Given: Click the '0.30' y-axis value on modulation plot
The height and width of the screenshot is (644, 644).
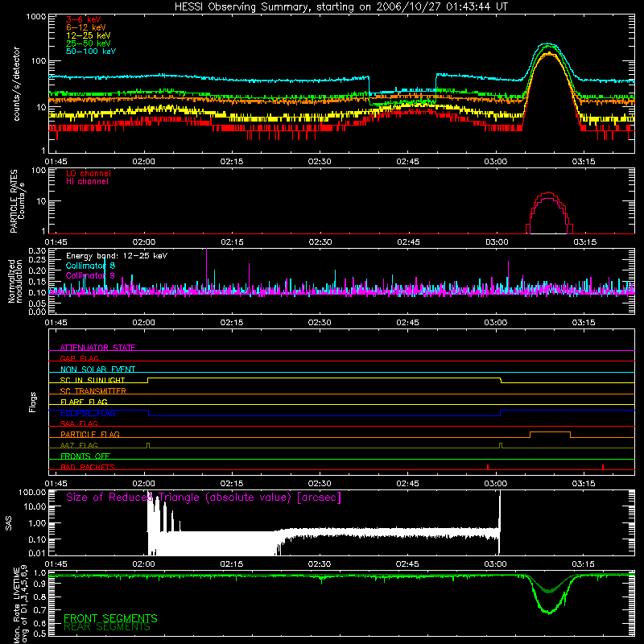Looking at the screenshot, I should [37, 251].
